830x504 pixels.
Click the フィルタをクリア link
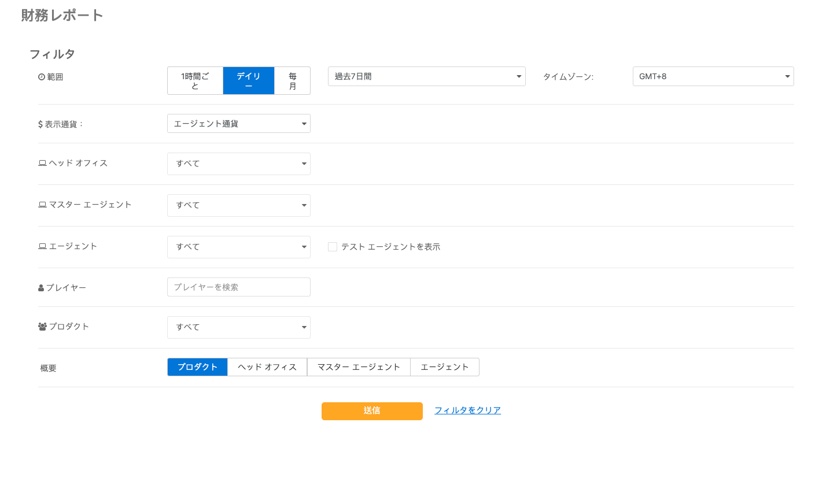point(467,410)
